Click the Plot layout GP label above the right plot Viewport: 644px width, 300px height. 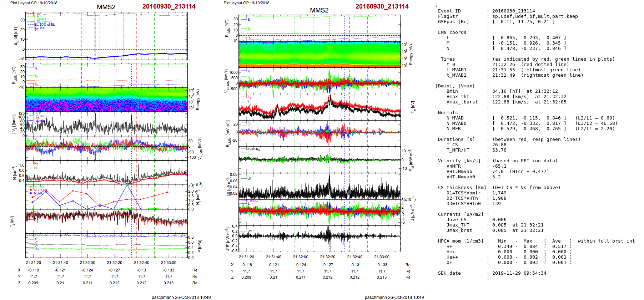246,3
